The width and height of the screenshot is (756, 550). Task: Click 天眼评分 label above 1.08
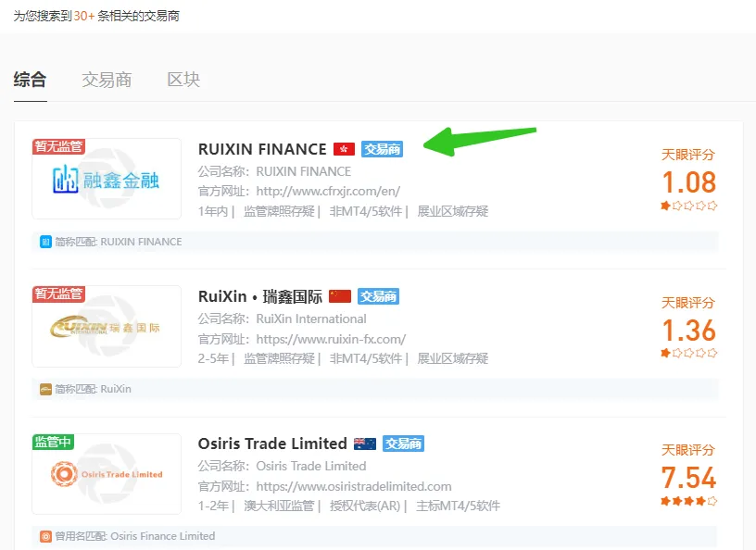point(688,155)
